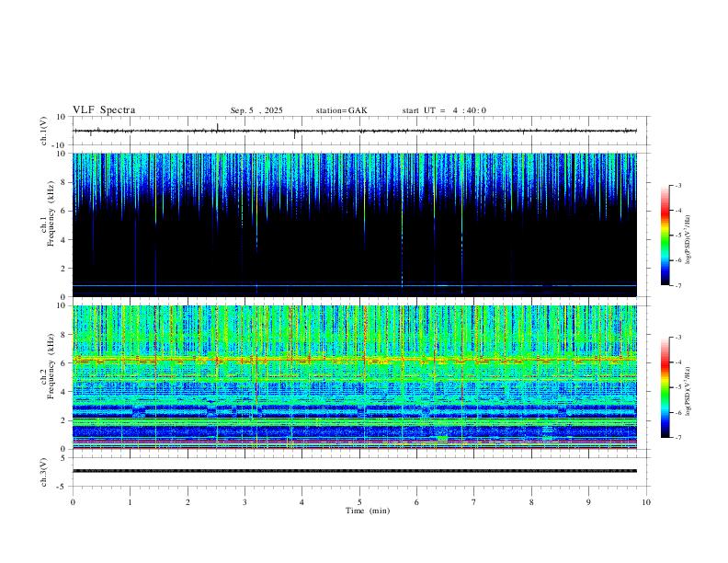Viewport: 728px width, 563px height.
Task: Click the '6' kHz tick on ch.2 spectrogram
Action: coord(63,363)
